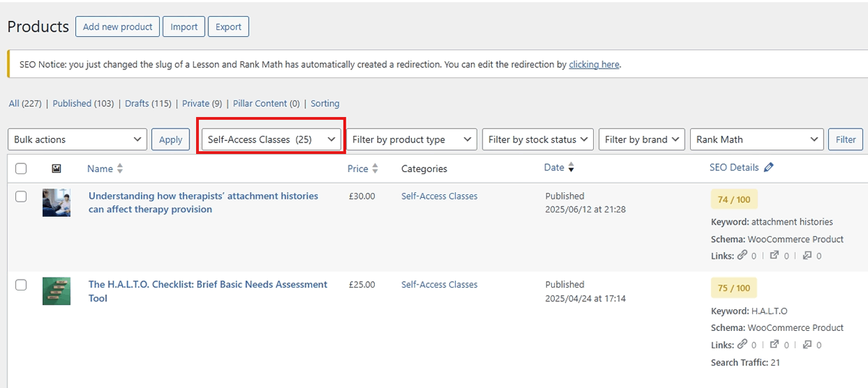Click date 2025/04/24 at 17:14
Viewport: 868px width, 388px height.
[x=585, y=298]
